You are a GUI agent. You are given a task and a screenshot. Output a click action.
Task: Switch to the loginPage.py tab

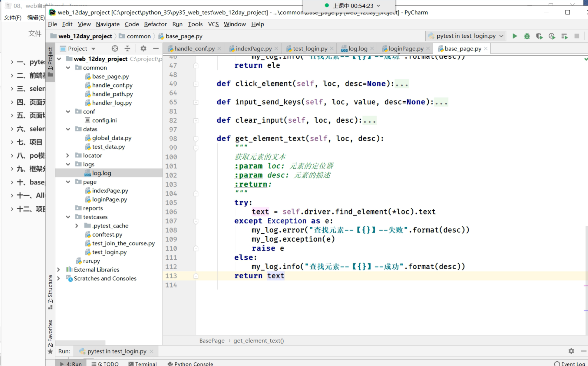coord(406,49)
